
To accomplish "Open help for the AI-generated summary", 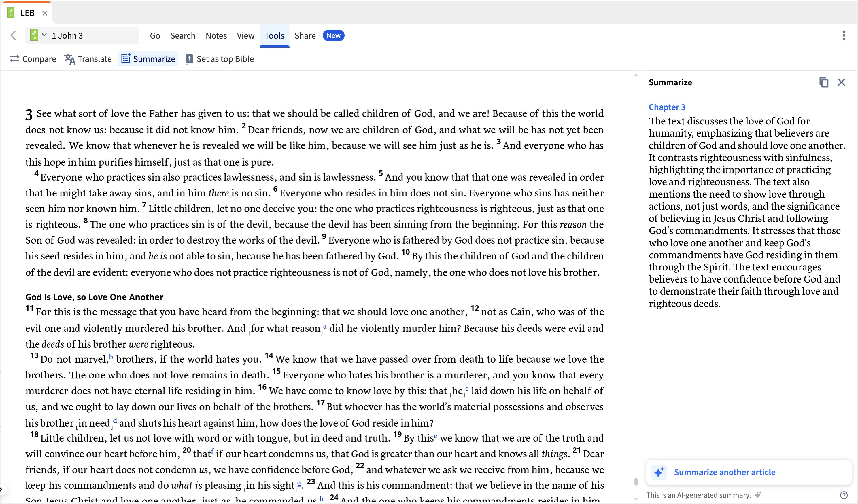I will (844, 495).
